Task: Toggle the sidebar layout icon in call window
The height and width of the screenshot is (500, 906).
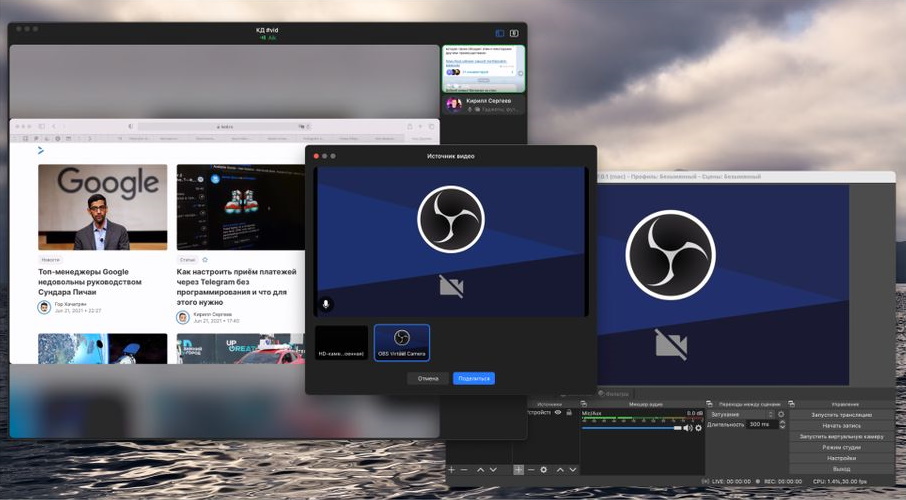Action: click(500, 34)
